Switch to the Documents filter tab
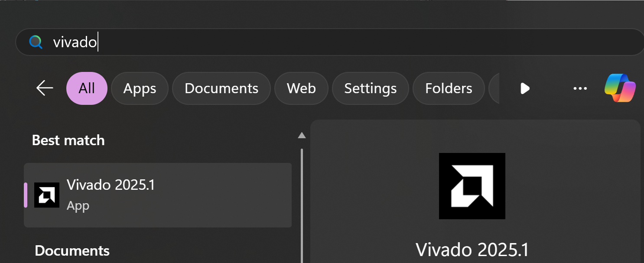 point(221,88)
